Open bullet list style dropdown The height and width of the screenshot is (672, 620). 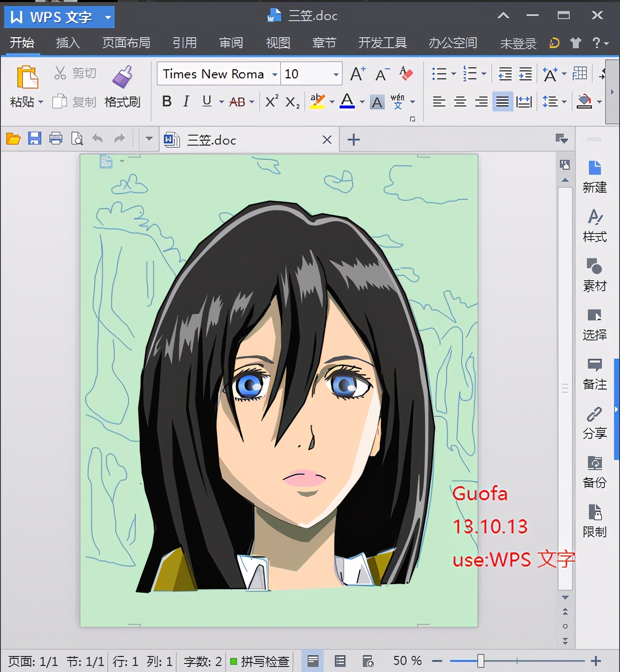(x=453, y=74)
